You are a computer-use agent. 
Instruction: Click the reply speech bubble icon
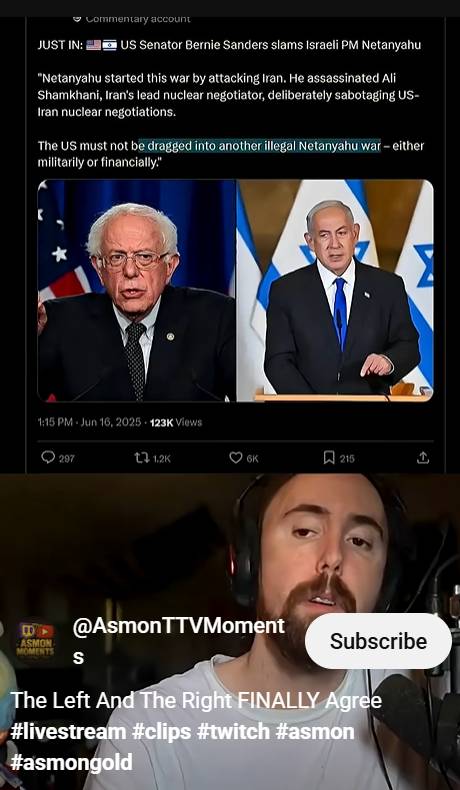coord(48,457)
